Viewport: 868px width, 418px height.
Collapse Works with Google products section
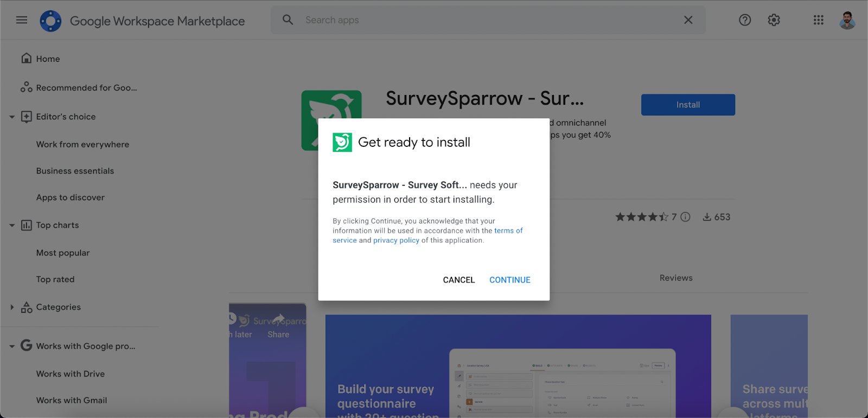[x=12, y=346]
